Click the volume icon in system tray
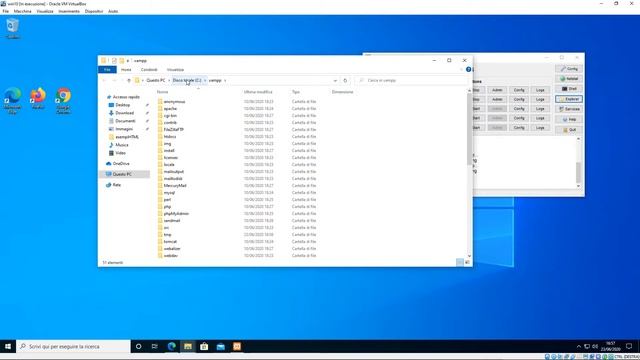Screen dimensions: 640x360 pyautogui.click(x=595, y=346)
